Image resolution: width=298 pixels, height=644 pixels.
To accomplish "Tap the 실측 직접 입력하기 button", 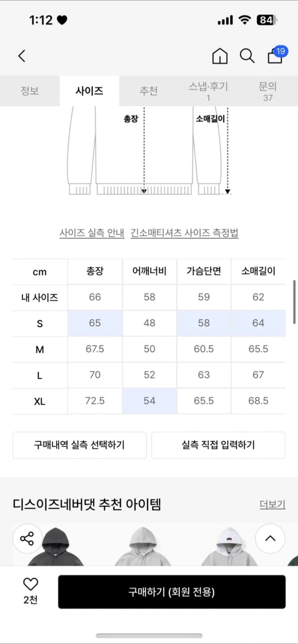I will click(x=218, y=445).
